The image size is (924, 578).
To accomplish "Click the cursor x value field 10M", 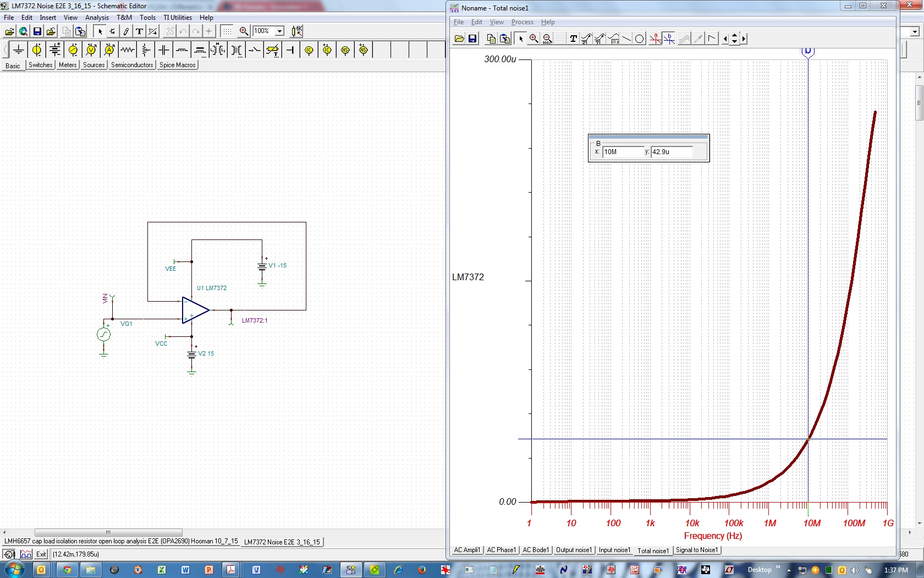I will point(623,152).
